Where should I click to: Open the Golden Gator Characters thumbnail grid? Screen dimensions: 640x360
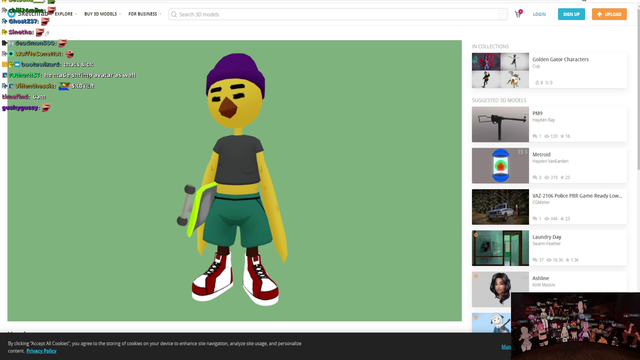click(x=500, y=70)
